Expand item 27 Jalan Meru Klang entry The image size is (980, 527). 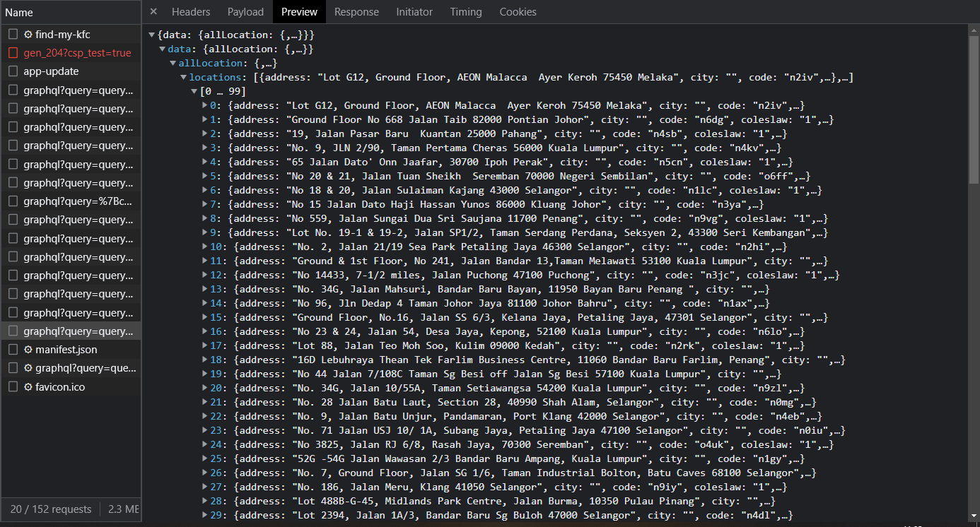pos(206,487)
